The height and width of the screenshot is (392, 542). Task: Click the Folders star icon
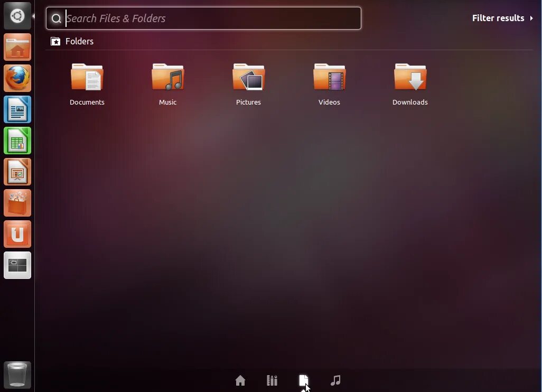pyautogui.click(x=55, y=42)
